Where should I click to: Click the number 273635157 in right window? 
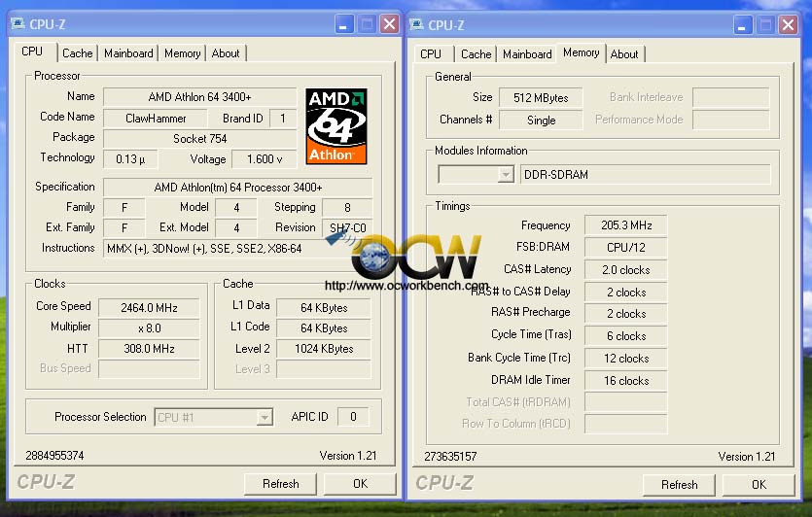(x=450, y=457)
